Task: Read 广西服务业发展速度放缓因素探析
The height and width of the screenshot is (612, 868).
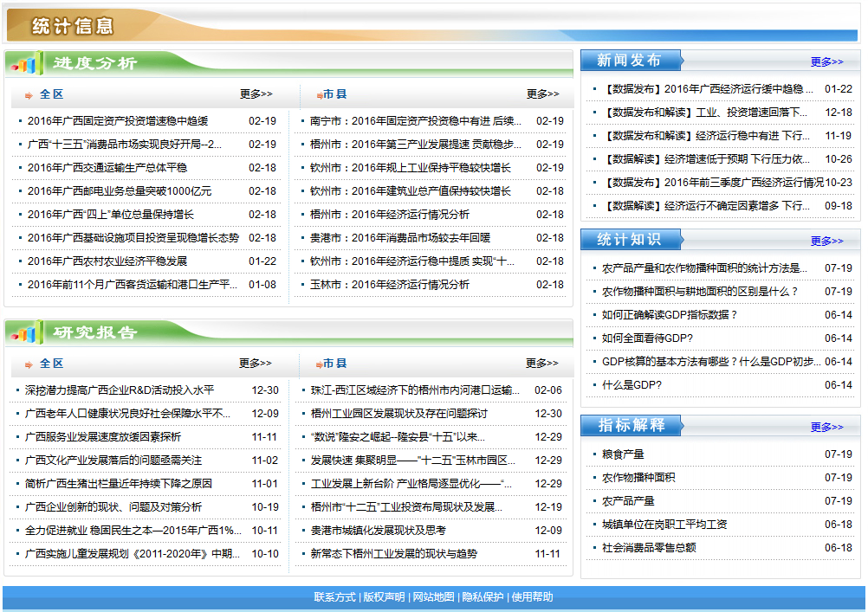Action: tap(103, 436)
